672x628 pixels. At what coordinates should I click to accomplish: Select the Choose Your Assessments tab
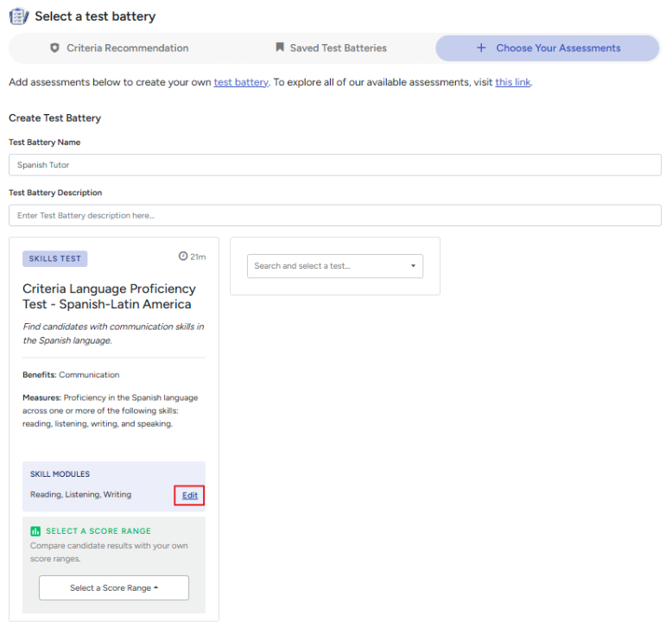click(548, 48)
